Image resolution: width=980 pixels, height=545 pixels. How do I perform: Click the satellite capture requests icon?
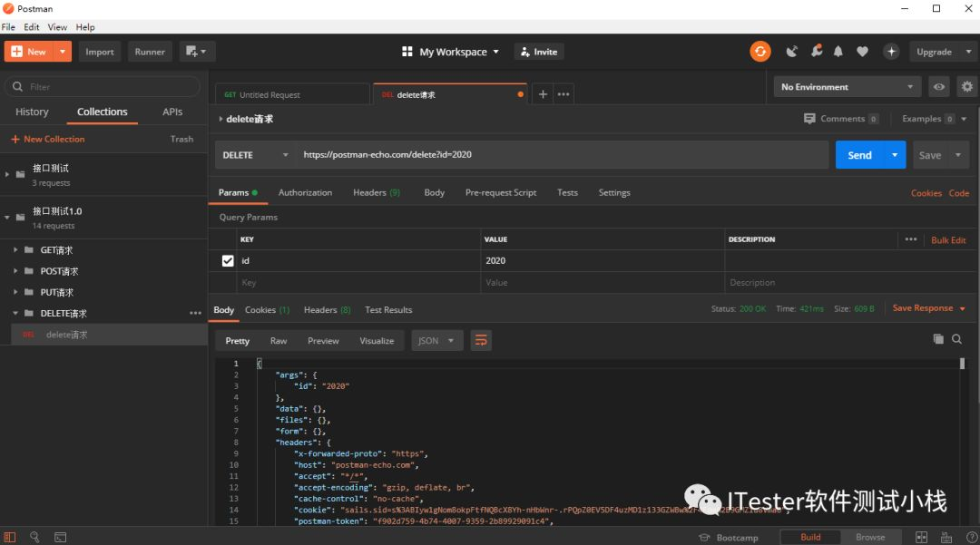(792, 52)
